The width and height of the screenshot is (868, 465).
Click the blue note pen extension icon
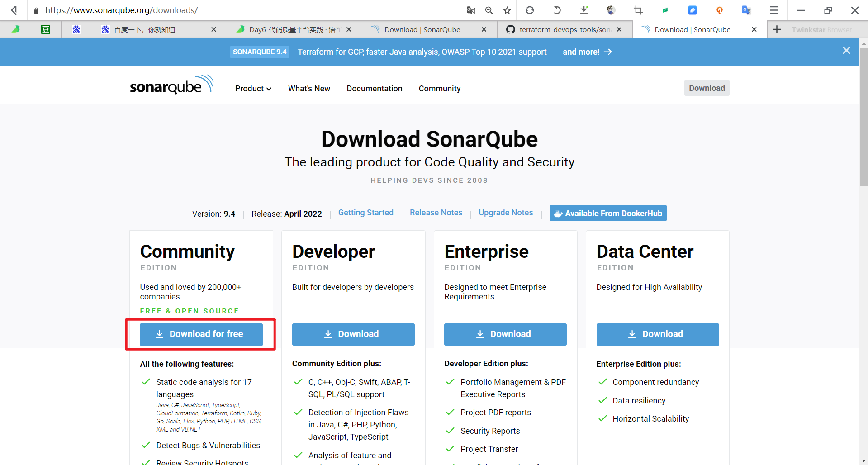(693, 10)
